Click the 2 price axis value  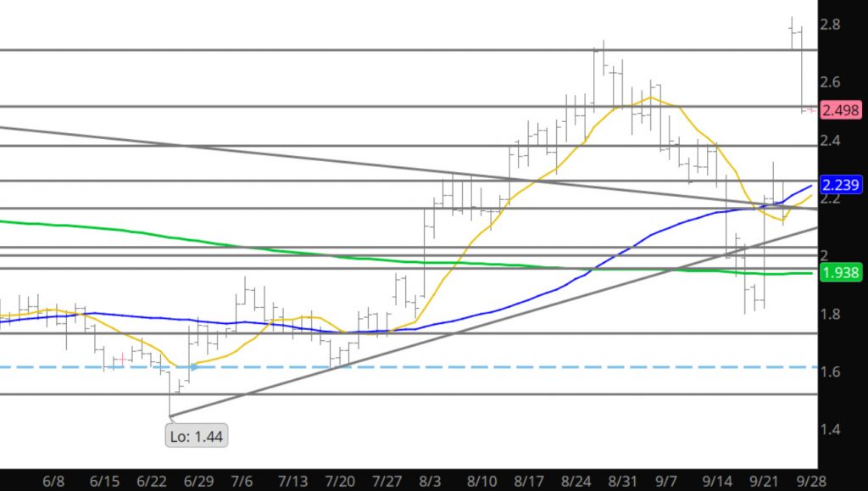point(824,255)
